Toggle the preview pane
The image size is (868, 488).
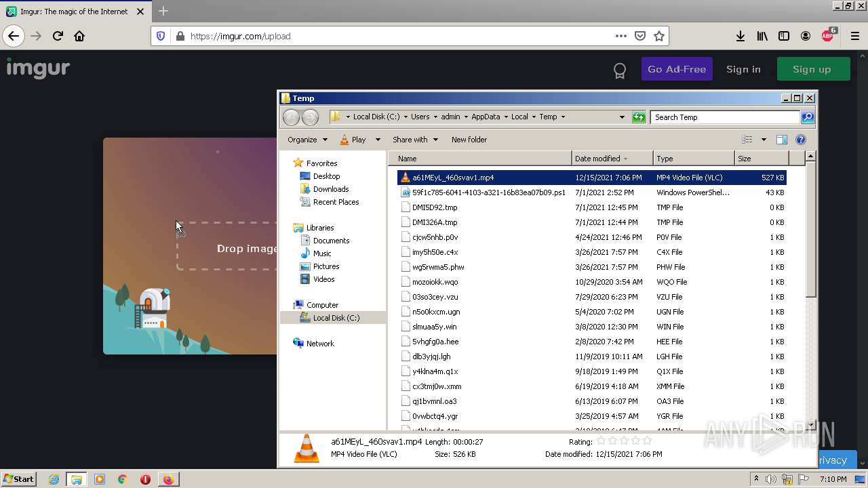[x=781, y=140]
